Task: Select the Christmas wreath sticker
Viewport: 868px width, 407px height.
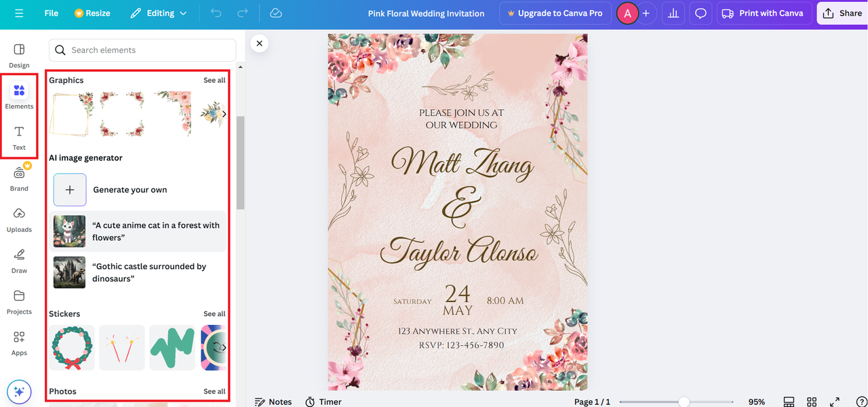Action: click(72, 348)
